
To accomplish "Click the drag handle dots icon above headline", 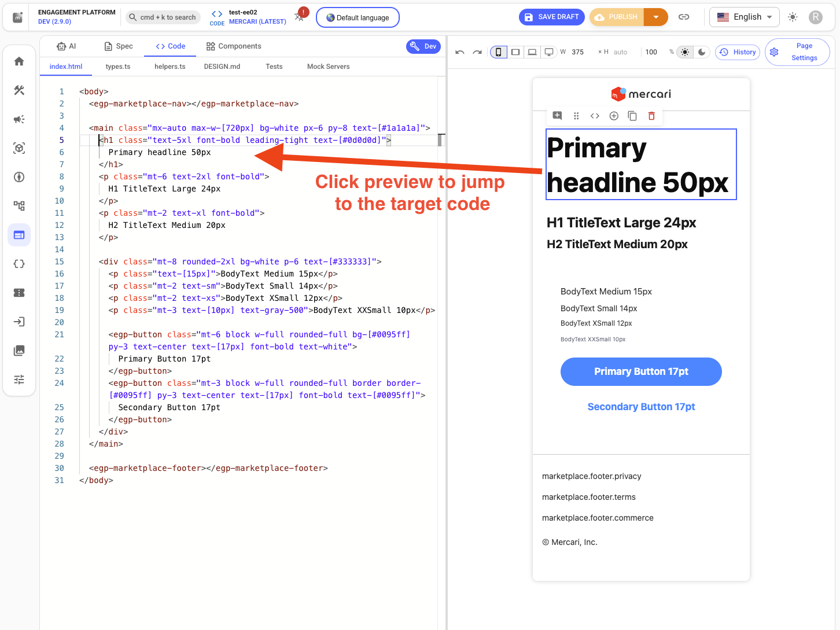I will [x=576, y=116].
